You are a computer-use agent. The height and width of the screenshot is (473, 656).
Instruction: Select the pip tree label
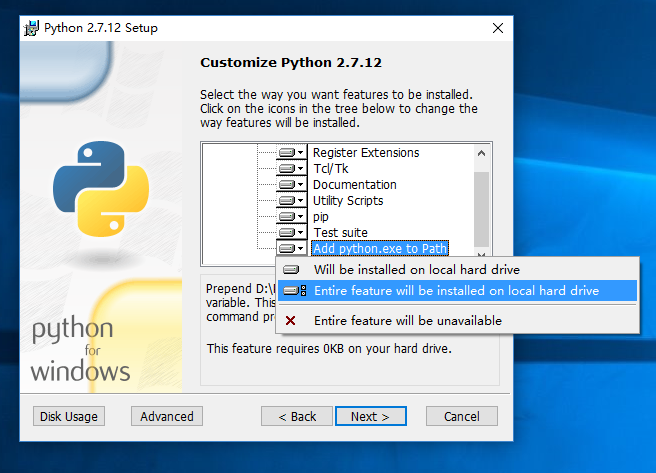pyautogui.click(x=321, y=217)
